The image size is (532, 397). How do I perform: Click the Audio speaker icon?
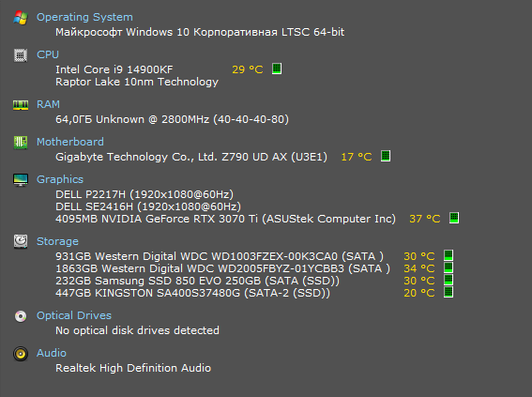tap(21, 354)
